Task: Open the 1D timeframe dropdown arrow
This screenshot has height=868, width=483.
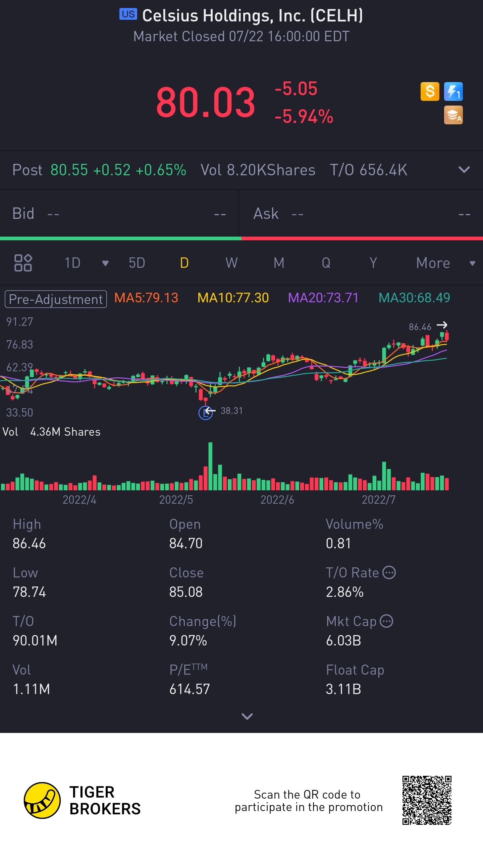Action: pos(105,263)
